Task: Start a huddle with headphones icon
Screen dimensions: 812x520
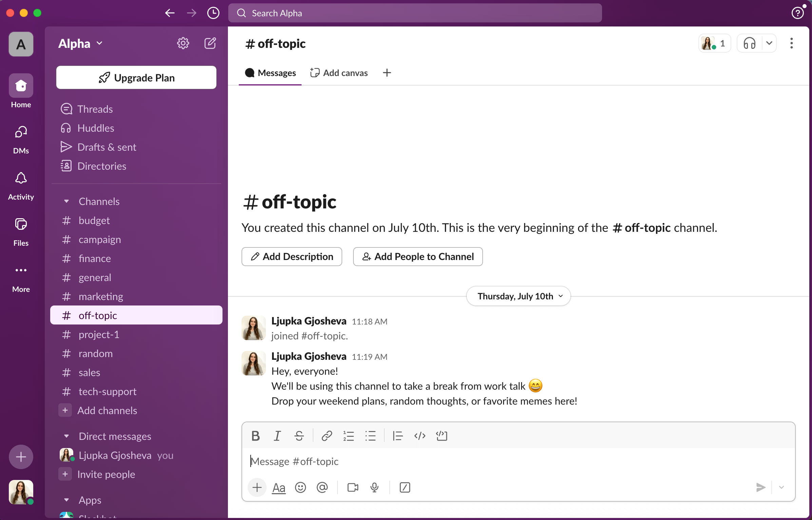Action: [x=749, y=43]
